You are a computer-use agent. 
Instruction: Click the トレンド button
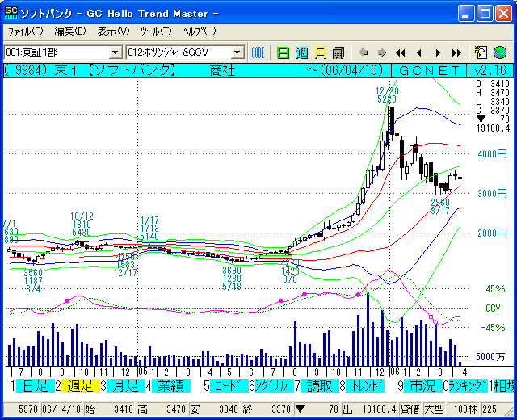point(364,386)
